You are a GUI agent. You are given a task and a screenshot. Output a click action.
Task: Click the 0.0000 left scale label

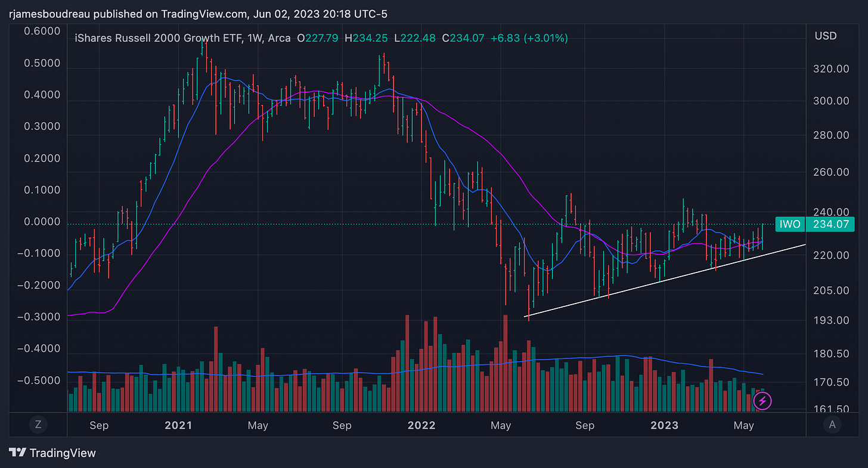43,222
